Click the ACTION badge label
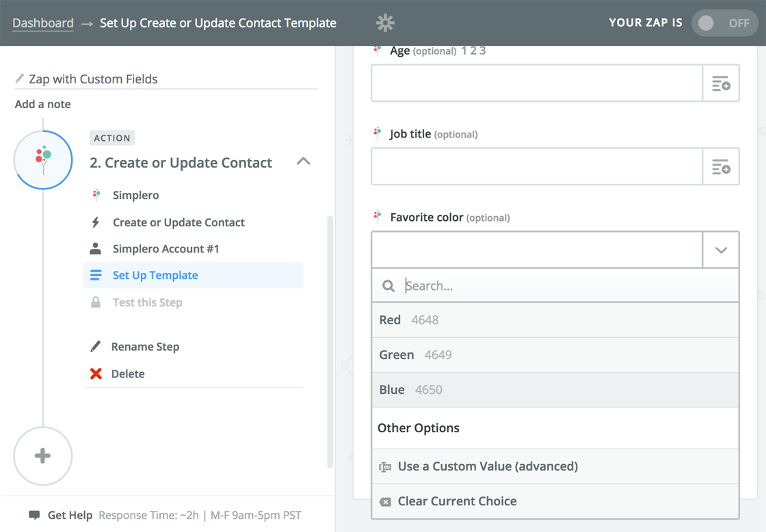Image resolution: width=766 pixels, height=532 pixels. [x=112, y=138]
